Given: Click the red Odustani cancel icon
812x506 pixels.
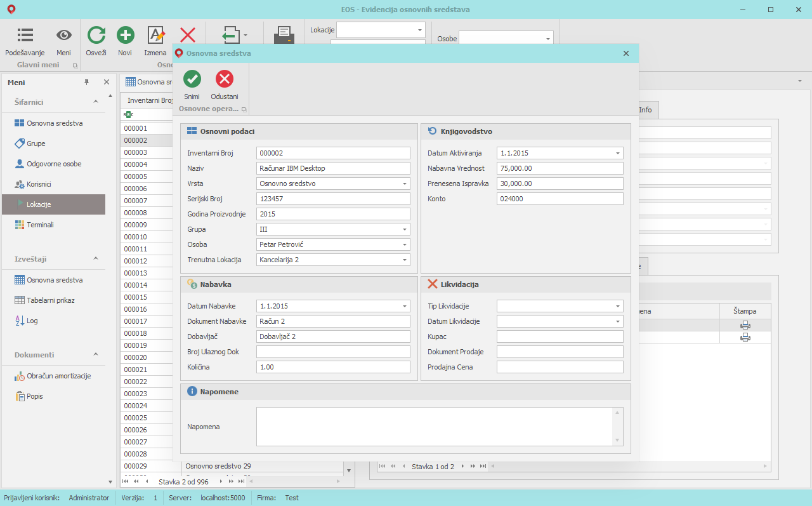Looking at the screenshot, I should tap(225, 79).
